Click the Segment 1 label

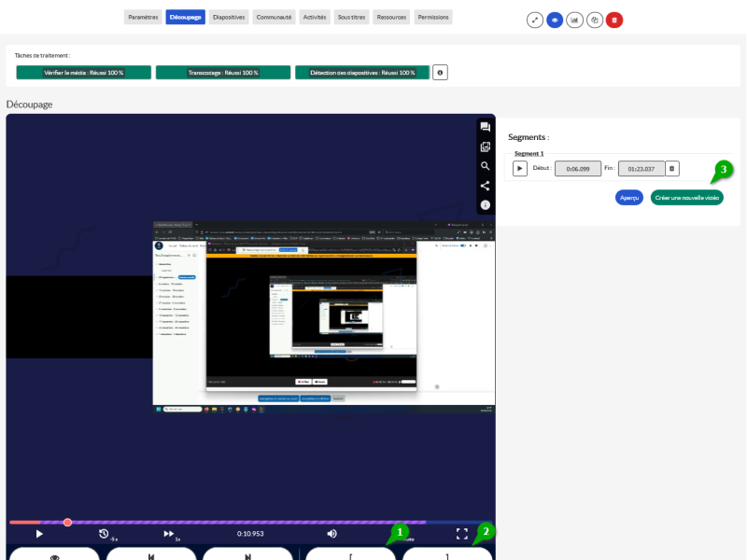529,153
